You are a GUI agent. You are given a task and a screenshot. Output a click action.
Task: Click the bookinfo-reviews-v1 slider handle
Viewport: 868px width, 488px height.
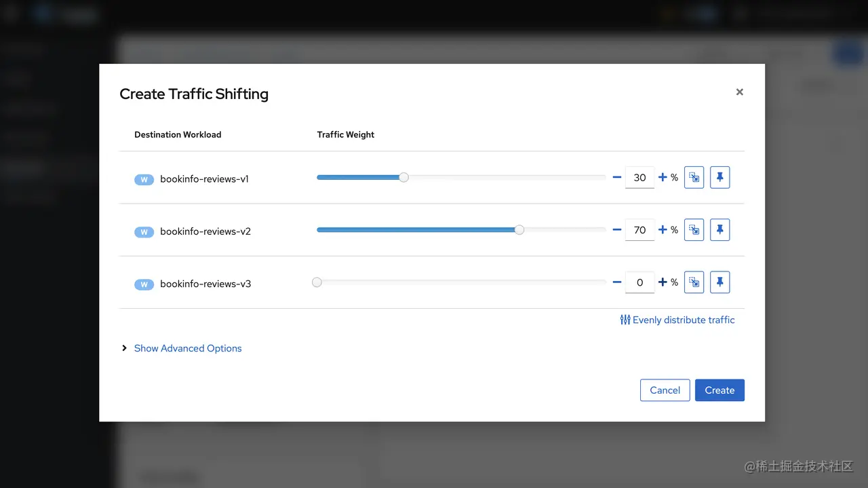coord(403,177)
